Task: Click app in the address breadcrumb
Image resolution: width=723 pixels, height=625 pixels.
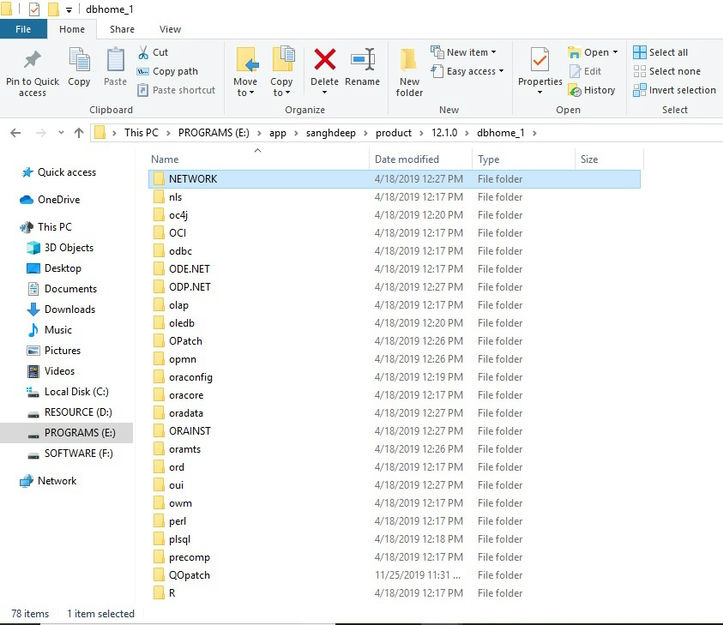Action: coord(278,133)
